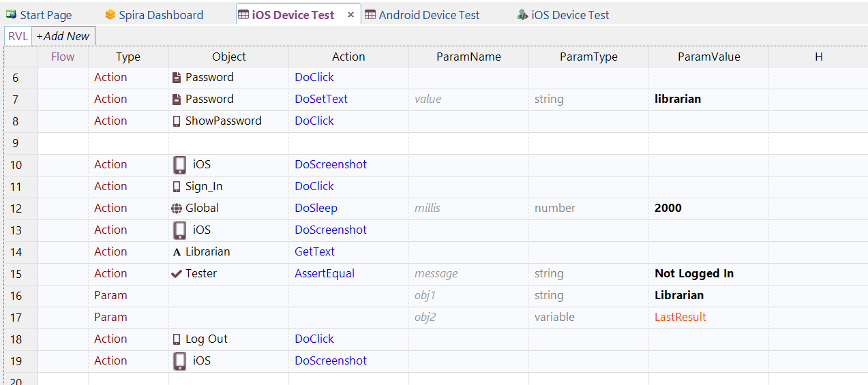Screen dimensions: 868x385
Task: Click the document icon in row 6 Password
Action: (x=177, y=78)
